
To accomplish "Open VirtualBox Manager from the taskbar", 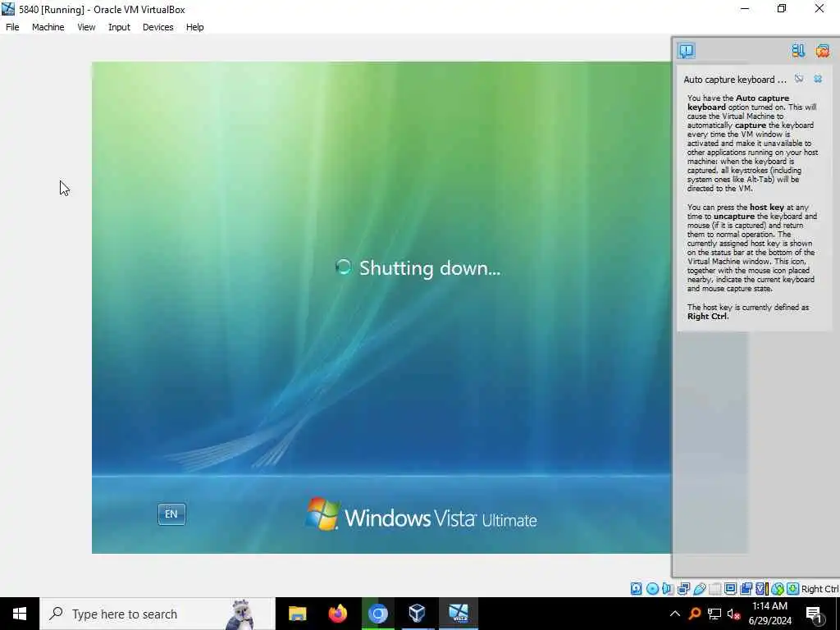I will pyautogui.click(x=418, y=614).
